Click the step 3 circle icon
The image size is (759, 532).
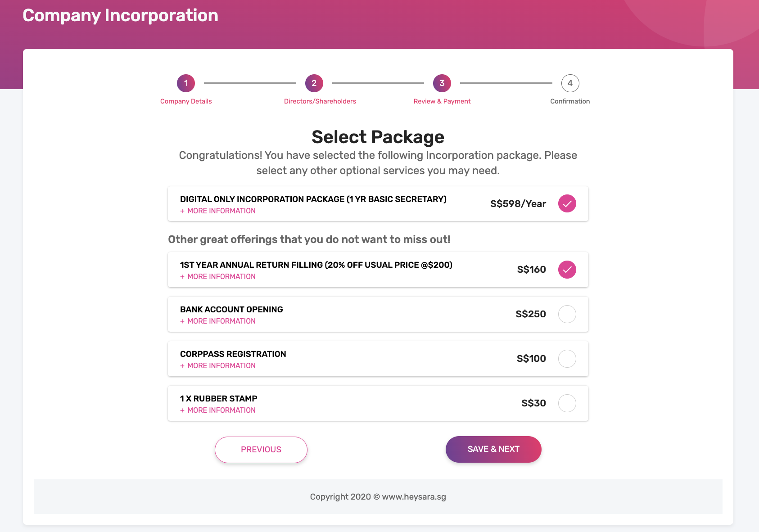click(442, 83)
